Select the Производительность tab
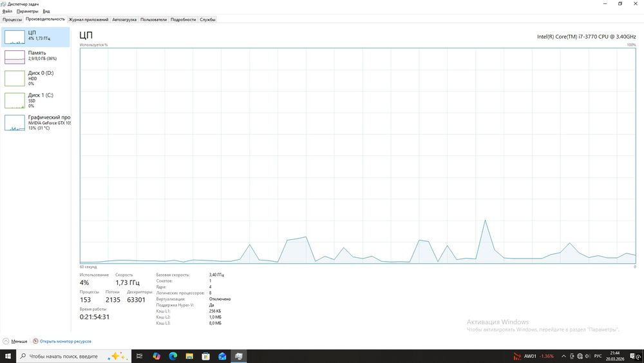Image resolution: width=644 pixels, height=363 pixels. tap(45, 19)
